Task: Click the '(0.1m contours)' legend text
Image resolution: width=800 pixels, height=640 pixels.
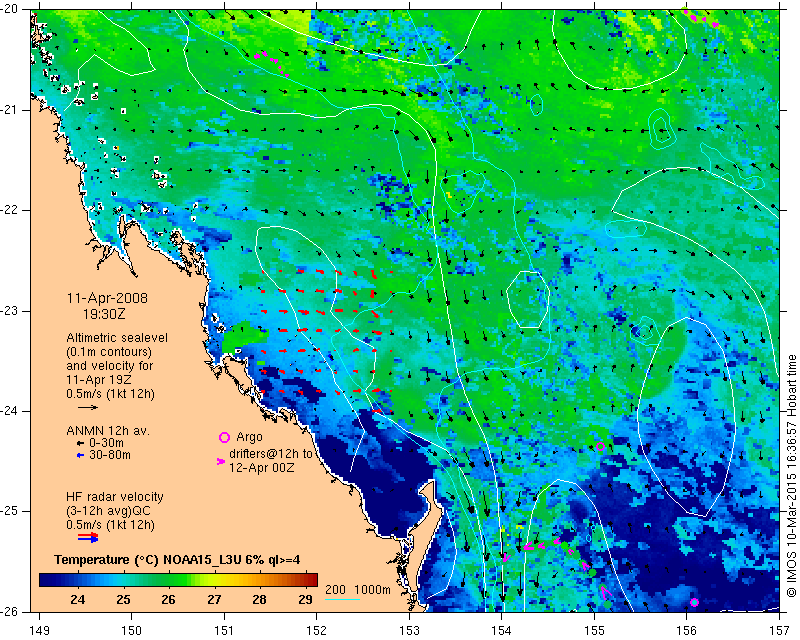Action: click(x=109, y=352)
